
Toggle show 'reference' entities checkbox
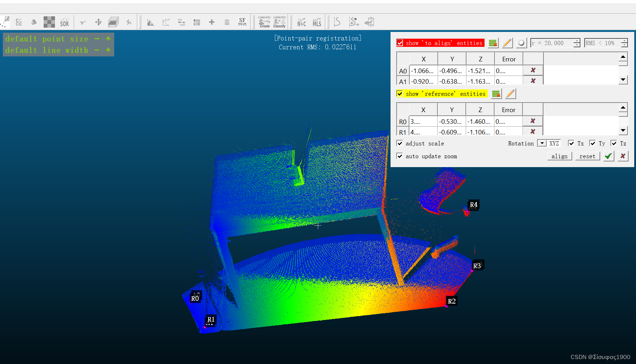(x=400, y=94)
